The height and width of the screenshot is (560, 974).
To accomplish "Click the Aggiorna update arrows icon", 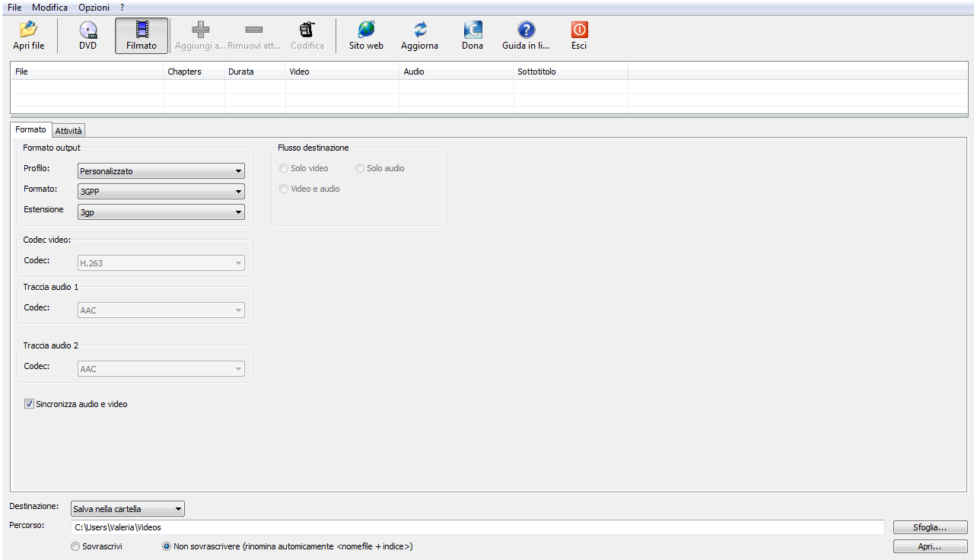I will click(x=420, y=30).
